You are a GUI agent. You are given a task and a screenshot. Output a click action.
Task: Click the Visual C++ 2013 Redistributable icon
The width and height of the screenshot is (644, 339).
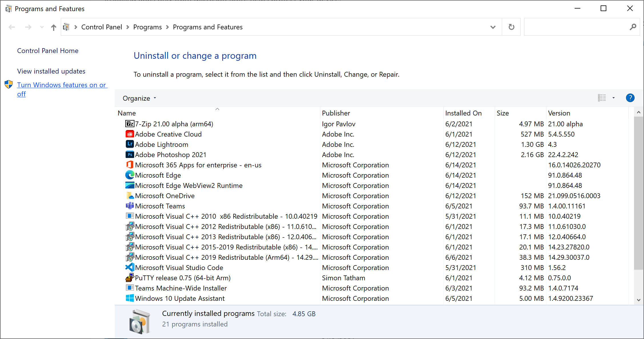click(x=130, y=237)
